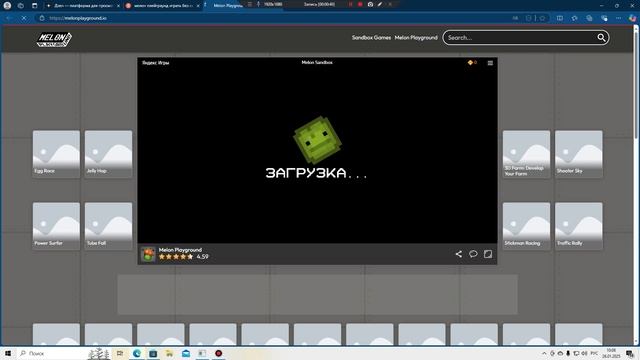Click the Яндекс Игры label
Image resolution: width=640 pixels, height=360 pixels.
pyautogui.click(x=156, y=62)
